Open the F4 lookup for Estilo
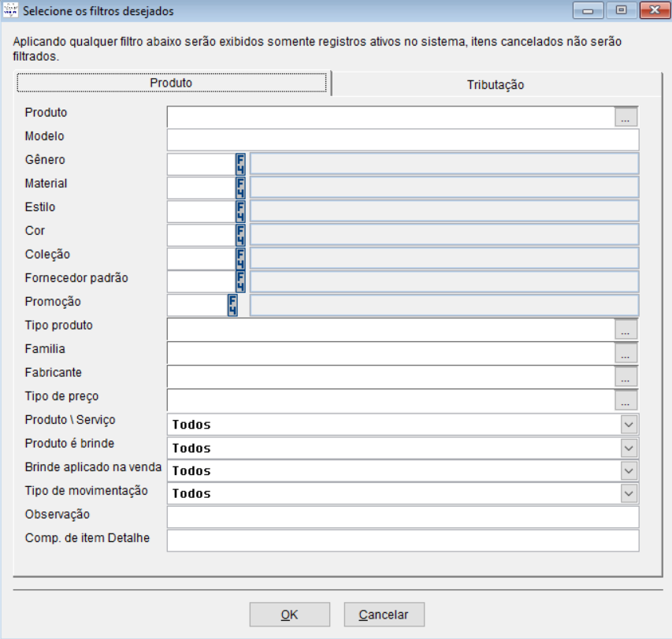 pyautogui.click(x=240, y=211)
